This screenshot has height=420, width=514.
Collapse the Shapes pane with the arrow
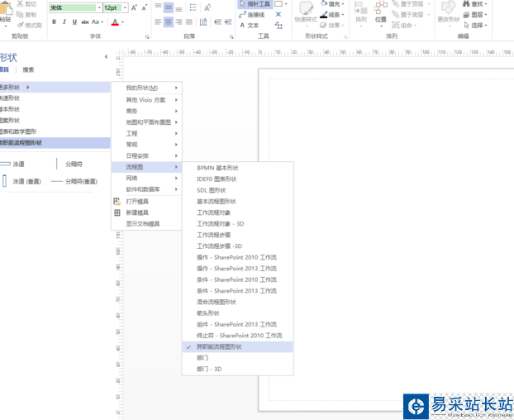point(106,57)
